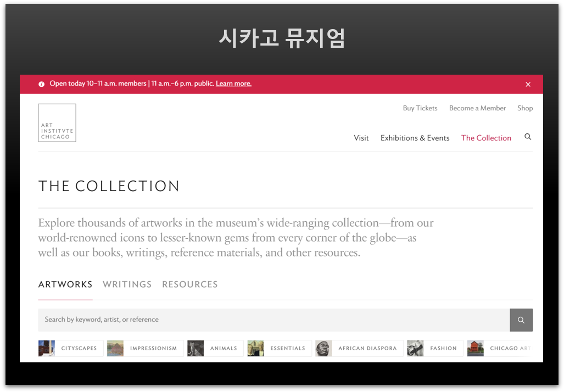Select the Cityscapes category label
Screen dimensions: 564x392
click(x=79, y=348)
